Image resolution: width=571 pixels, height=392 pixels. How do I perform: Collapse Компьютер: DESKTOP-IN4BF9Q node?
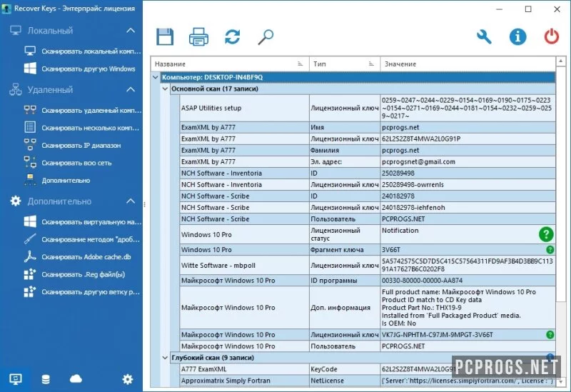pos(156,77)
